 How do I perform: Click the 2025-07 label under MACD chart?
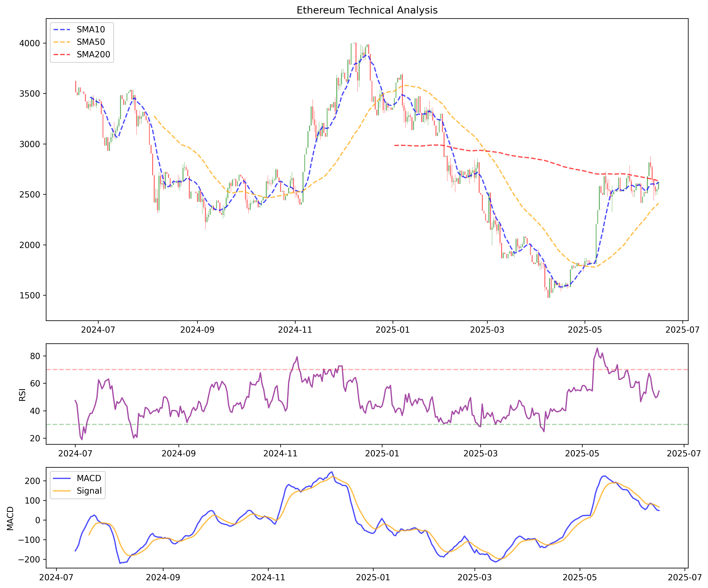[685, 577]
